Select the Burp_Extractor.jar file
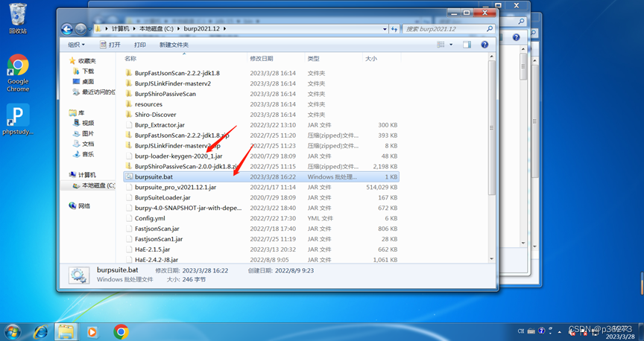The height and width of the screenshot is (341, 644). pyautogui.click(x=160, y=125)
